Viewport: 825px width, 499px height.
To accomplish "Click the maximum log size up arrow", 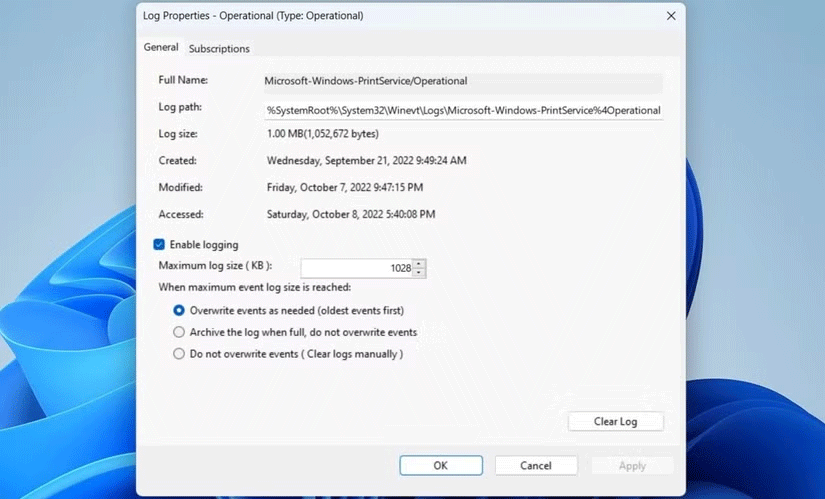I will click(x=419, y=264).
